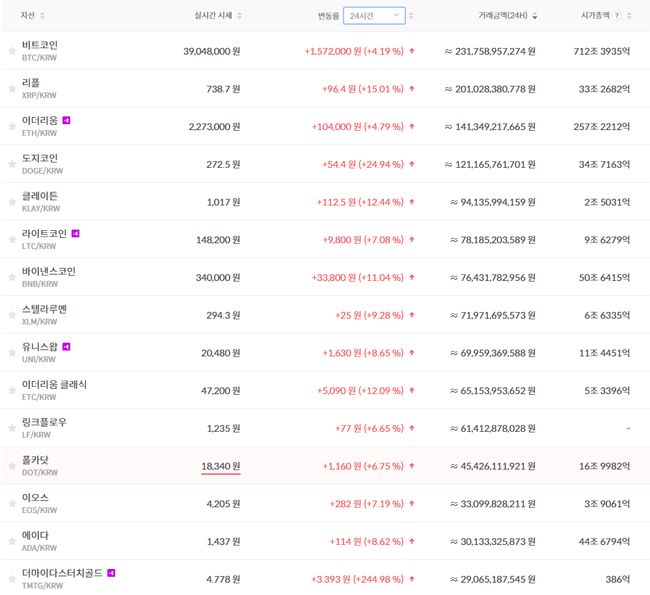650x595 pixels.
Task: Select the 클레이튼 KLAY/KRW row
Action: point(40,201)
